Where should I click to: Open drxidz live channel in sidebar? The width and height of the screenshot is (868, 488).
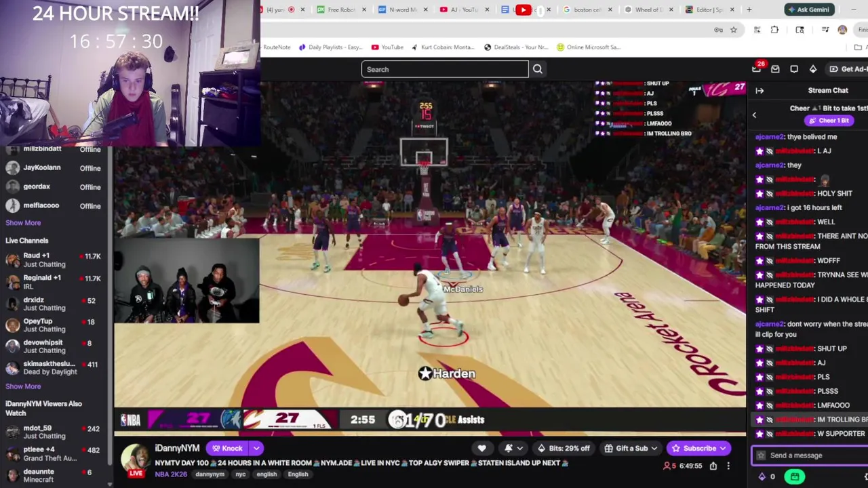pos(54,304)
